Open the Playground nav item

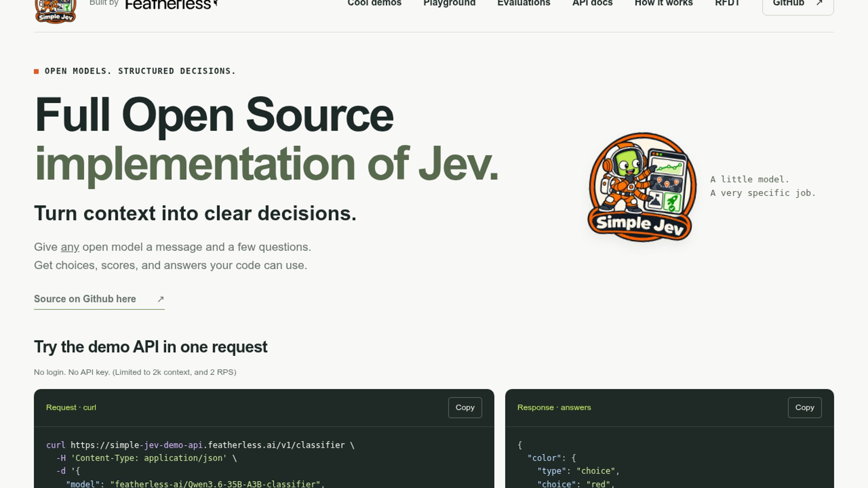449,3
